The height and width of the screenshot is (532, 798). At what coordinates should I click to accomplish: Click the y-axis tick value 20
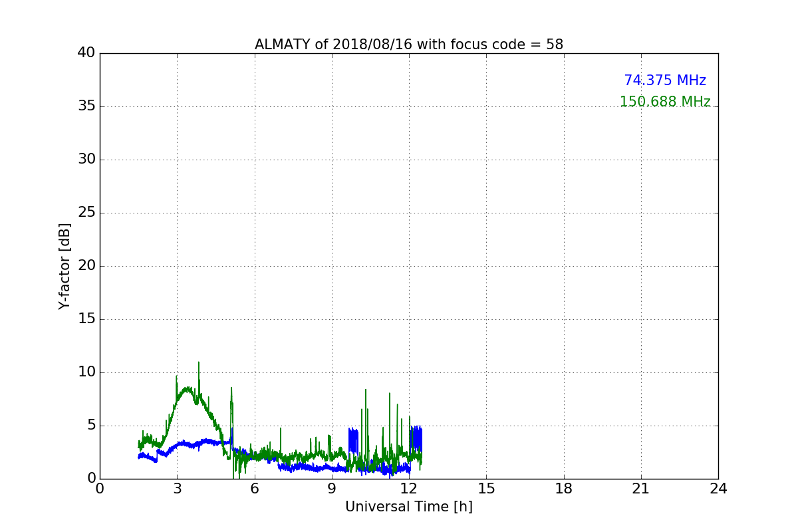point(86,266)
